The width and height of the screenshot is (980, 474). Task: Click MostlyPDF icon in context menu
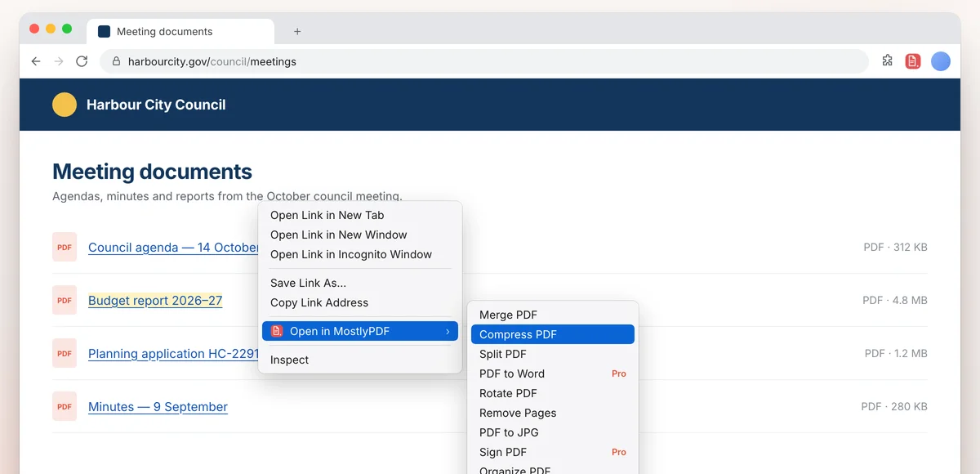pyautogui.click(x=277, y=331)
